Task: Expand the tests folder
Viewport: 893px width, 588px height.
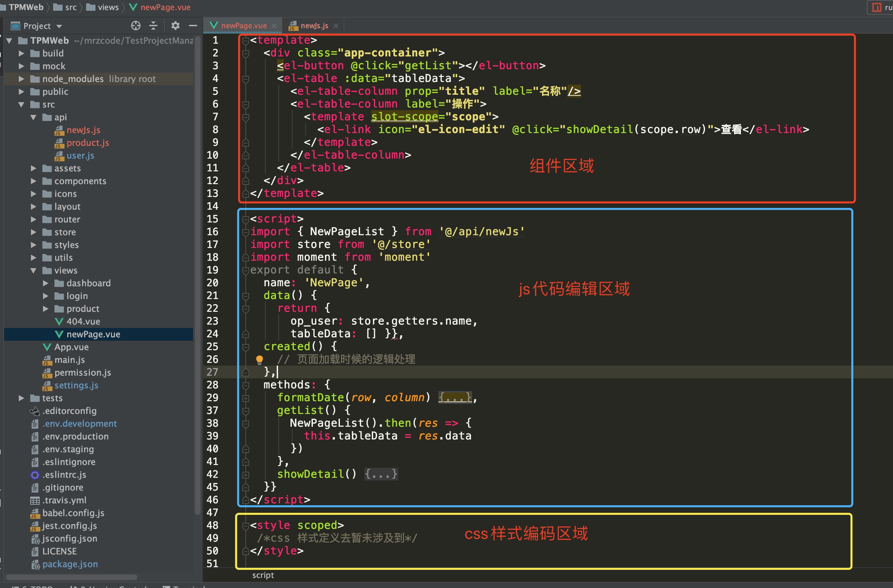Action: point(22,398)
